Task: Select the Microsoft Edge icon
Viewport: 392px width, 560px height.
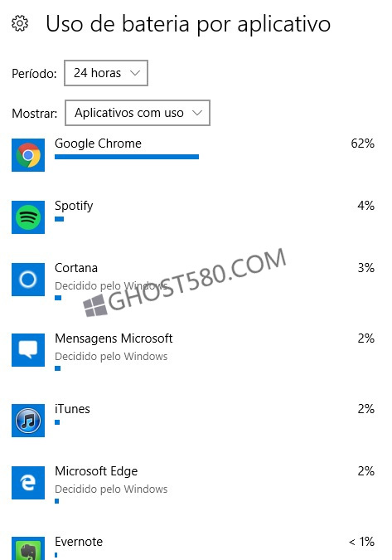Action: click(28, 483)
